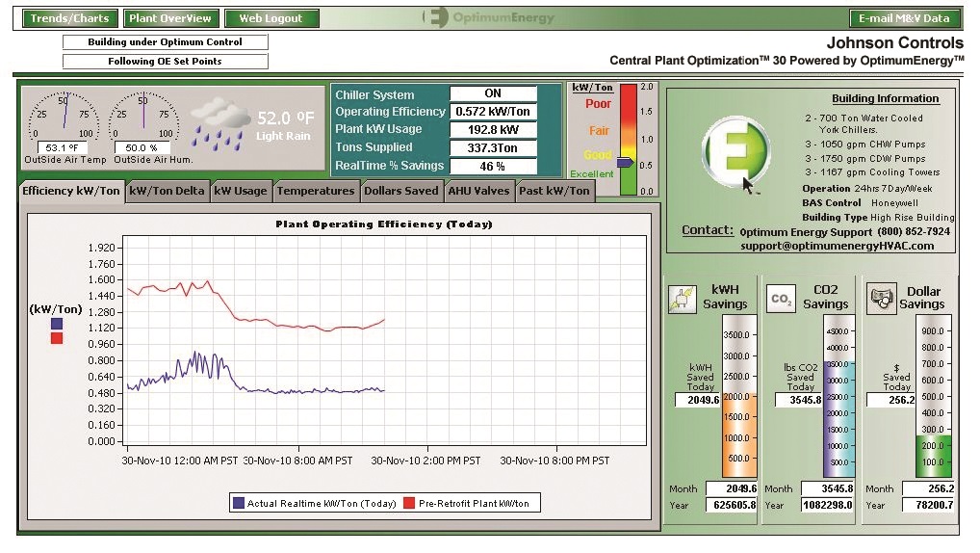
Task: Click the red legend swatch under kW/Ton
Action: pyautogui.click(x=57, y=338)
